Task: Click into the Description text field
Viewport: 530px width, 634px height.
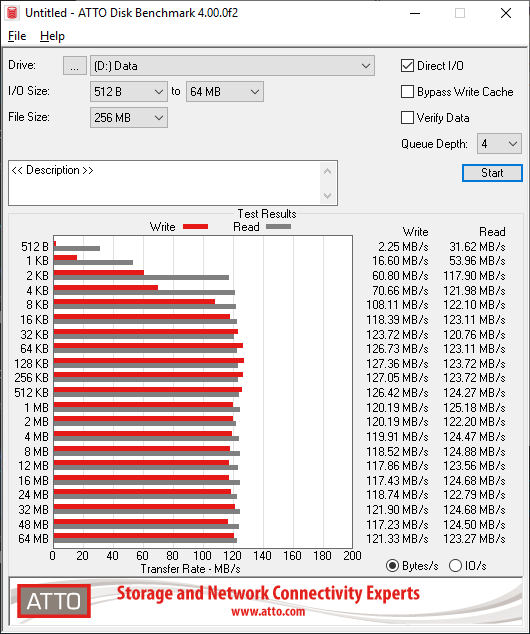Action: [164, 183]
